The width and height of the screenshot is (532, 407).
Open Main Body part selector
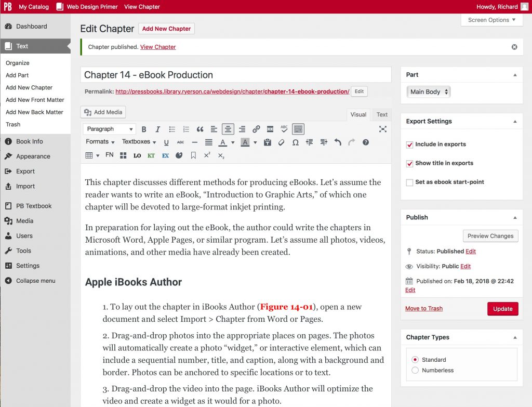(429, 92)
